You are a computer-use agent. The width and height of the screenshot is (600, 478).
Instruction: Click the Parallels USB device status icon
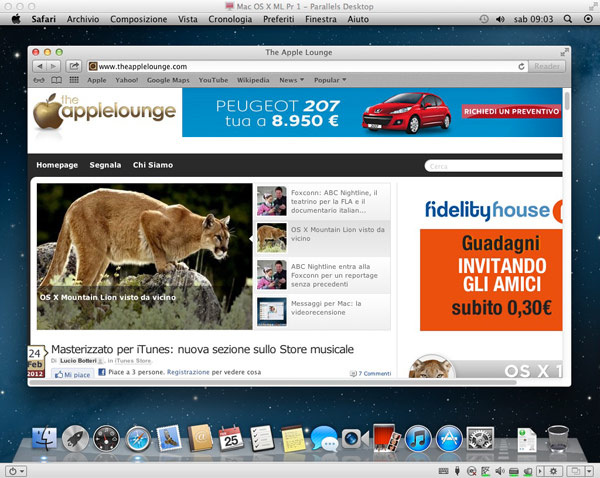457,471
